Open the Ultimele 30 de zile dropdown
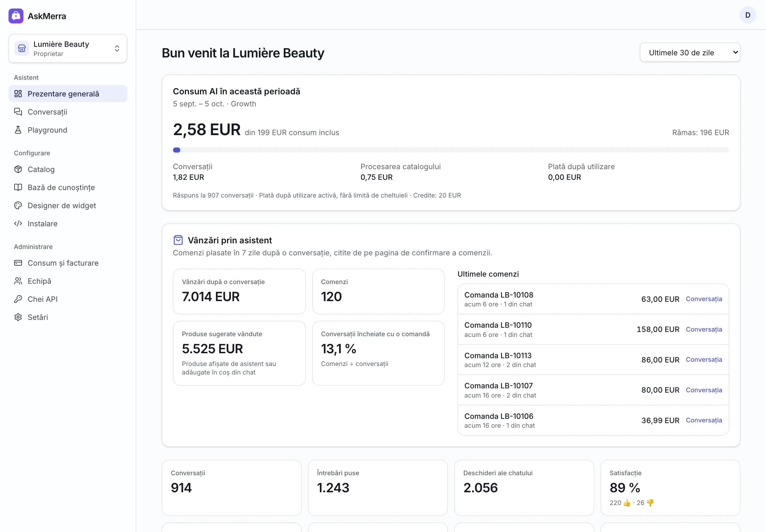Viewport: 766px width, 532px height. click(690, 52)
